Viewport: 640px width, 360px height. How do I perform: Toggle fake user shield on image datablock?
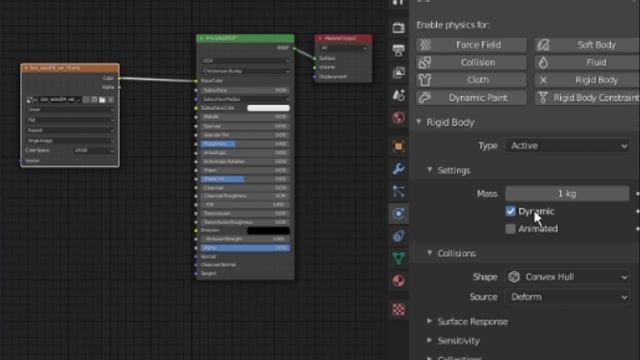point(86,100)
